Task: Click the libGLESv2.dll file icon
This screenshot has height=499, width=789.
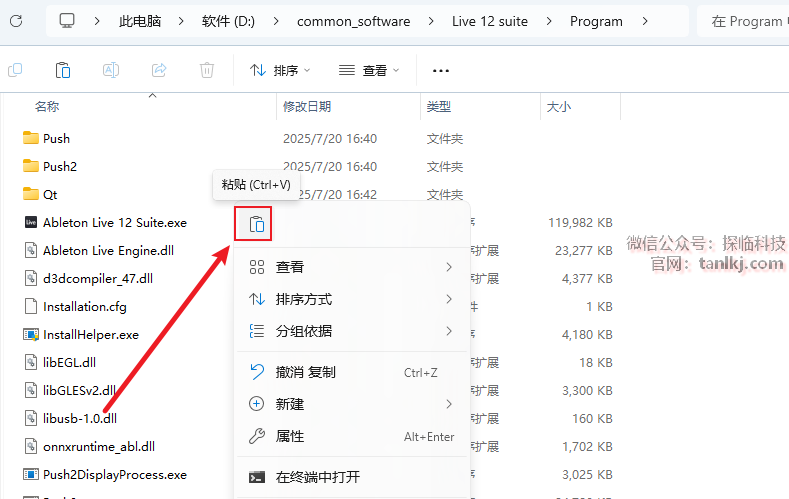Action: pos(31,390)
